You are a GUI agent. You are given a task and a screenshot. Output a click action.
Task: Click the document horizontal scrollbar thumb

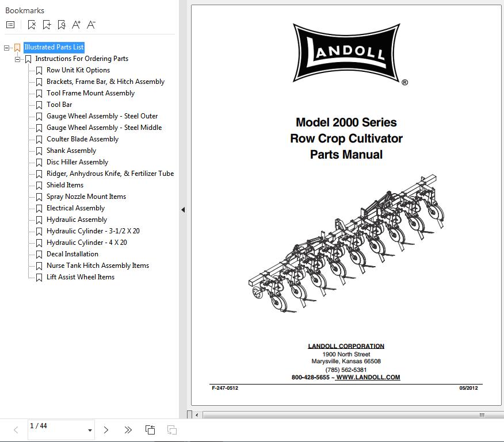(353, 414)
